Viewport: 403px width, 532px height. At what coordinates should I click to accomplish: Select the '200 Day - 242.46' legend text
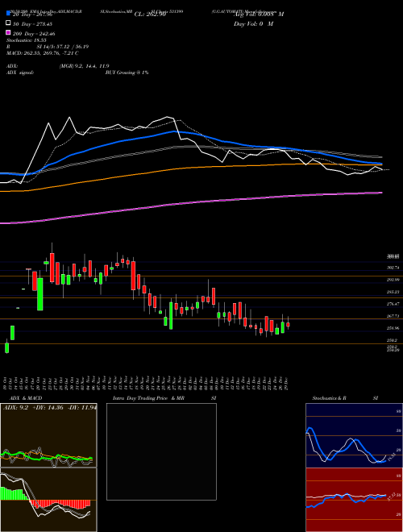click(x=34, y=34)
